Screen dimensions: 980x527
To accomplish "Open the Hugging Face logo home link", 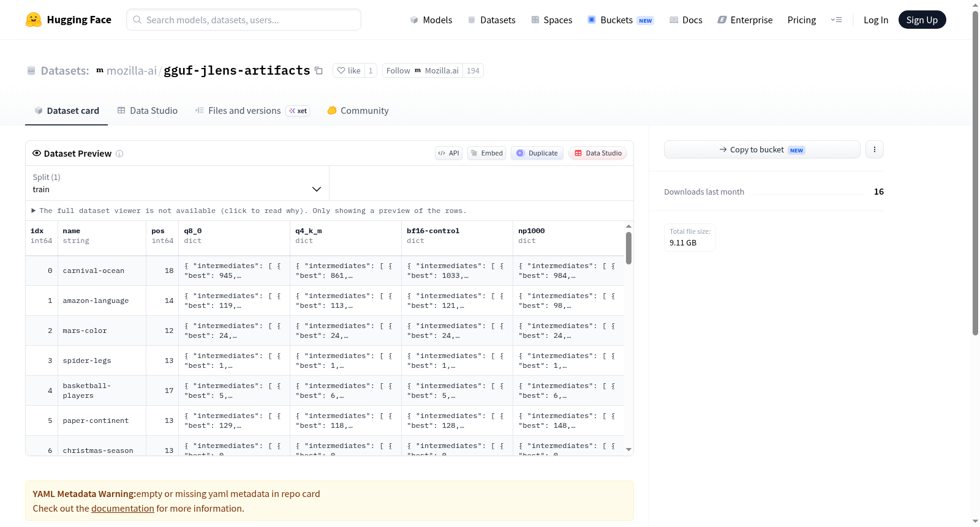I will pyautogui.click(x=69, y=20).
